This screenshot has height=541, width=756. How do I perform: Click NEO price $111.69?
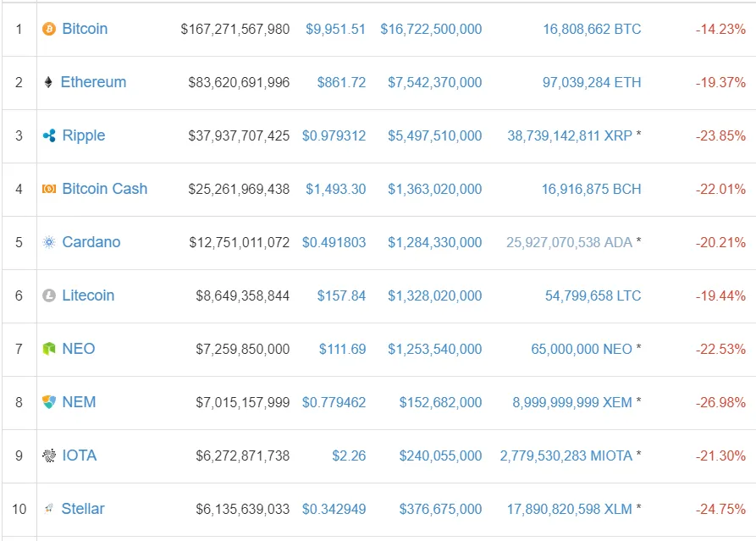pyautogui.click(x=342, y=349)
